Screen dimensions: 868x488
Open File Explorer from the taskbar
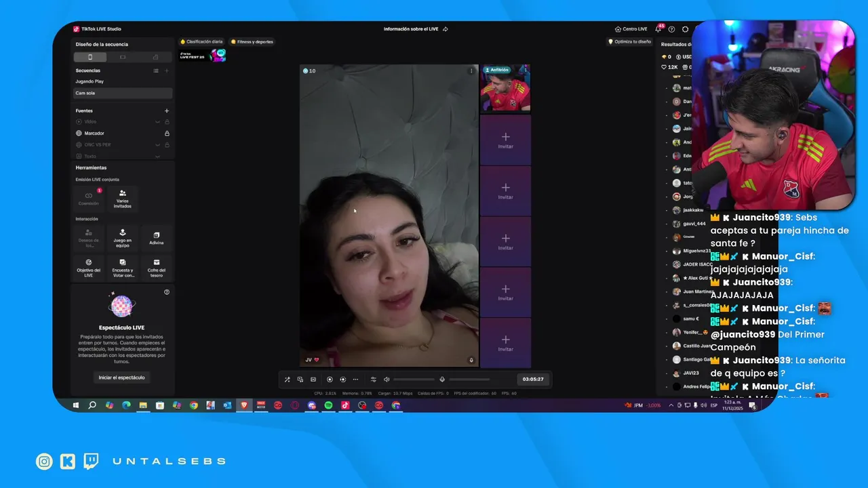[x=143, y=405]
